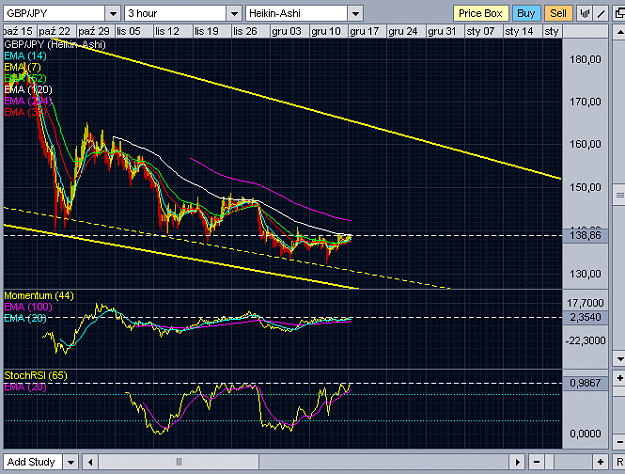Click the EMA (7) legend label

coord(22,67)
